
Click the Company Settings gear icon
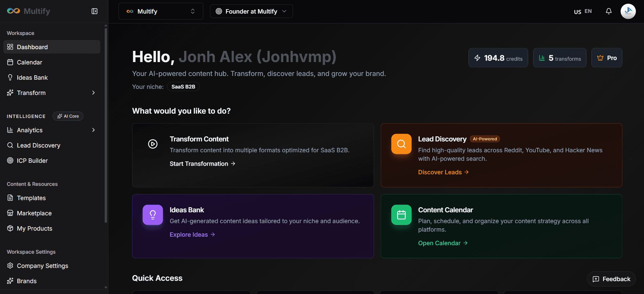click(x=10, y=266)
